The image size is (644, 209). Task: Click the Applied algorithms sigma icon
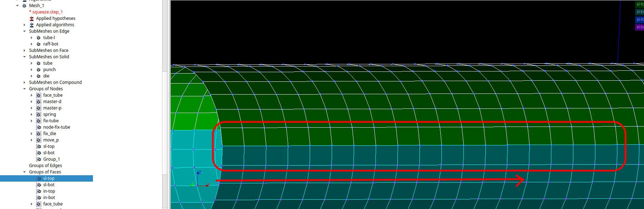[32, 25]
